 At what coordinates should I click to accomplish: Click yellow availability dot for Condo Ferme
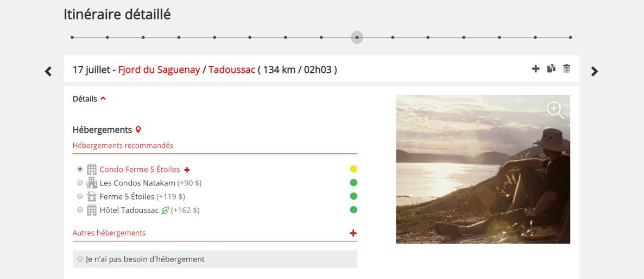(353, 169)
